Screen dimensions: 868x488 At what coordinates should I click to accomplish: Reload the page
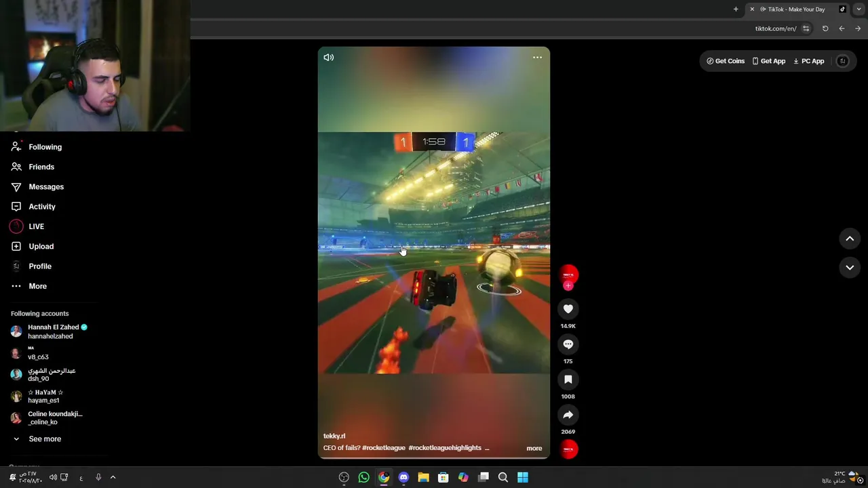pyautogui.click(x=825, y=28)
